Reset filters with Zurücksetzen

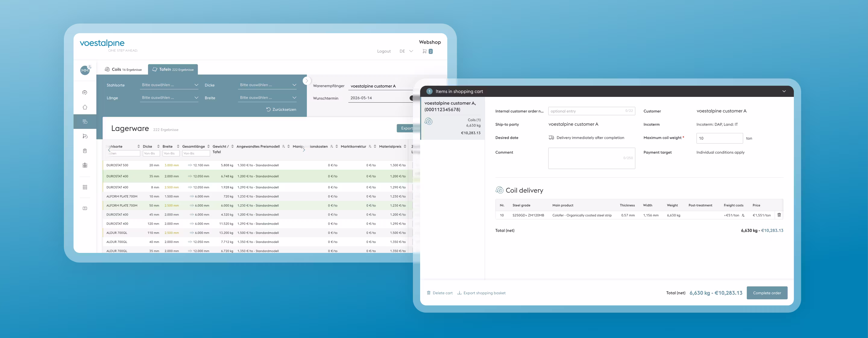[281, 109]
